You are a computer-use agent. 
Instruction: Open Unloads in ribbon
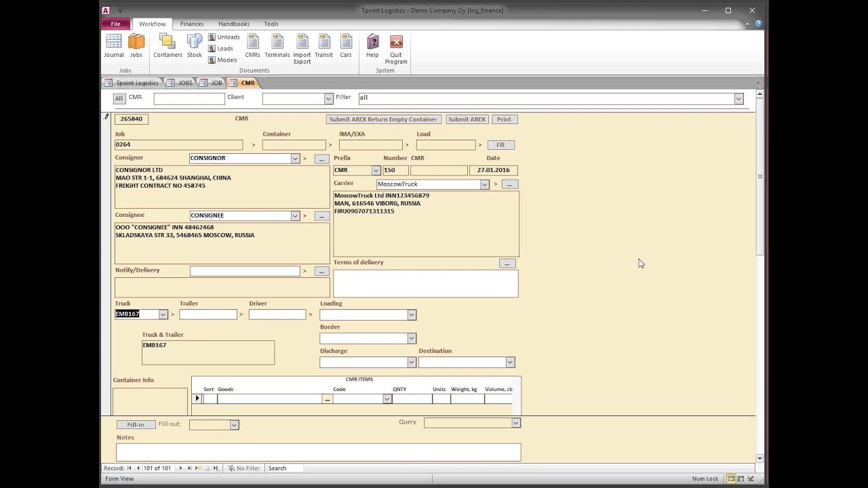[x=224, y=37]
